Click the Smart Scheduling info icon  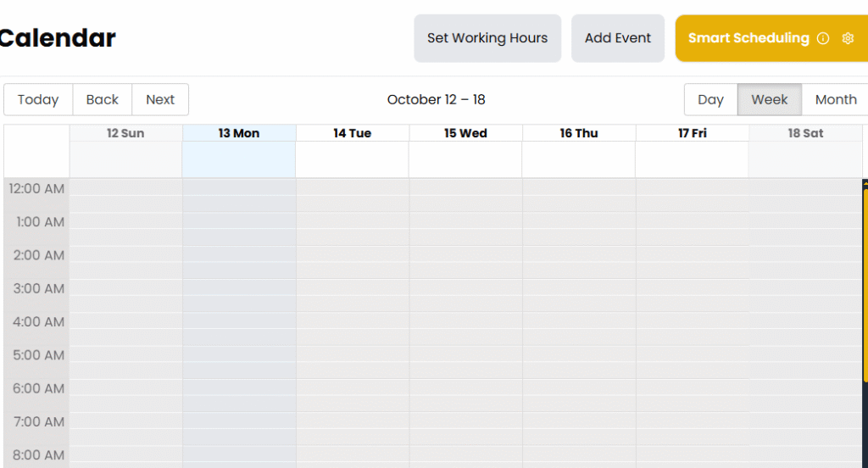coord(823,38)
